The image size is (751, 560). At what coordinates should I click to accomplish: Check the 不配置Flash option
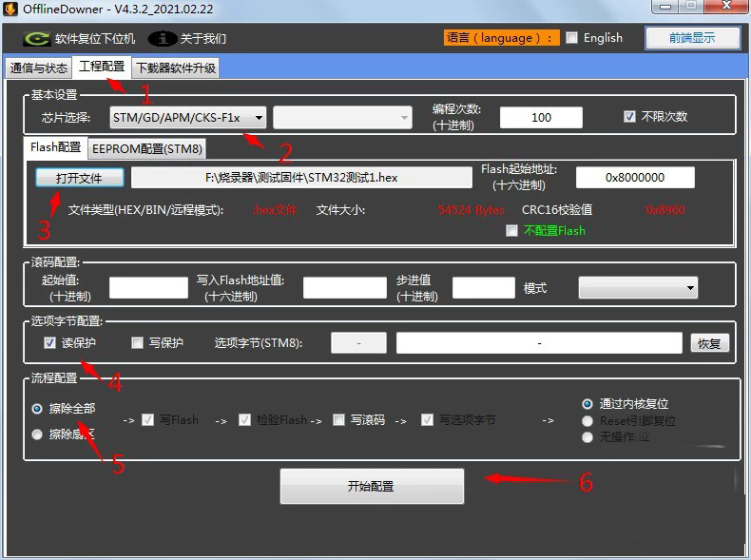512,231
